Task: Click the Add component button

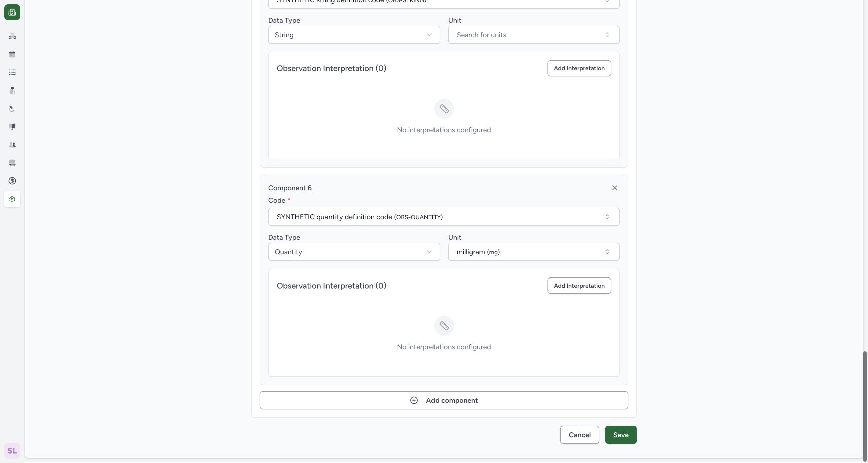Action: (444, 400)
